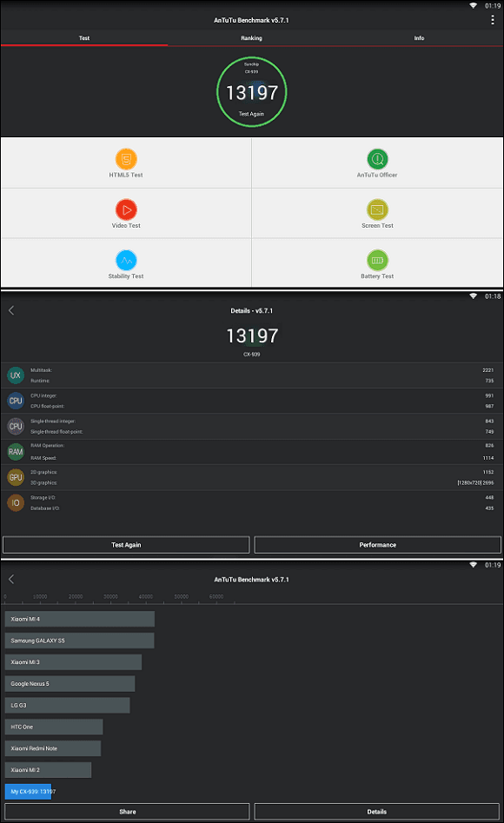Open the HTML5 Test icon

pyautogui.click(x=126, y=159)
